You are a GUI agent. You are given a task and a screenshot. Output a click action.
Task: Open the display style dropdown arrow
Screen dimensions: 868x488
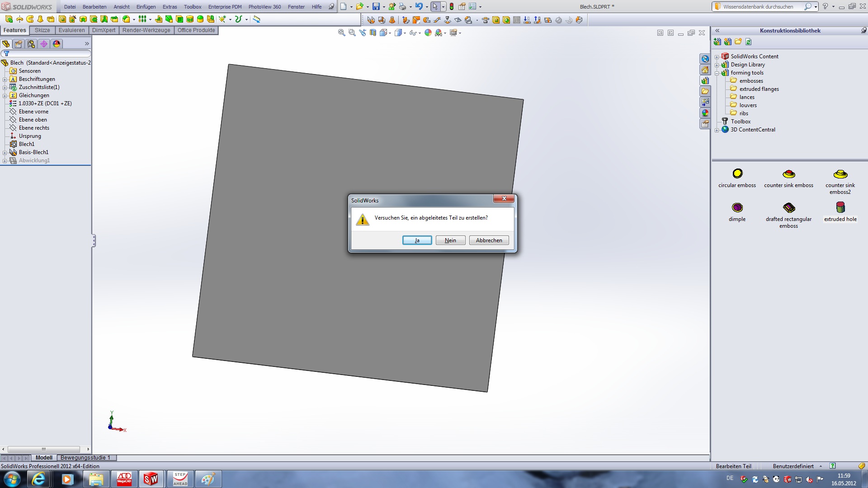(x=405, y=33)
